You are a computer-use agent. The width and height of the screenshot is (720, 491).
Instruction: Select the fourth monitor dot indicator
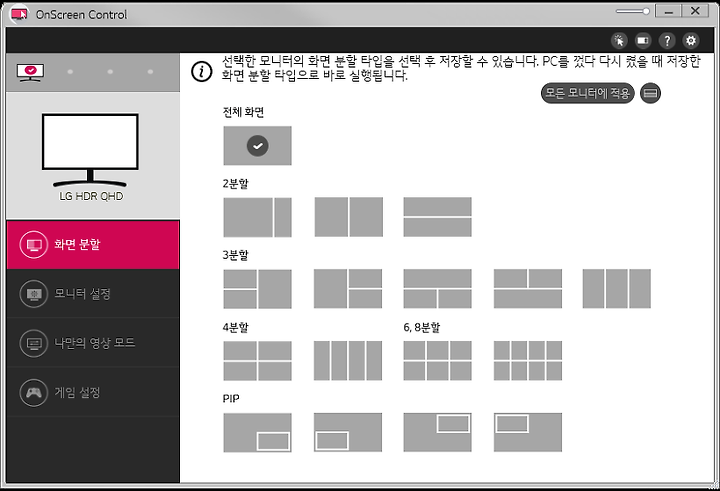pos(150,72)
